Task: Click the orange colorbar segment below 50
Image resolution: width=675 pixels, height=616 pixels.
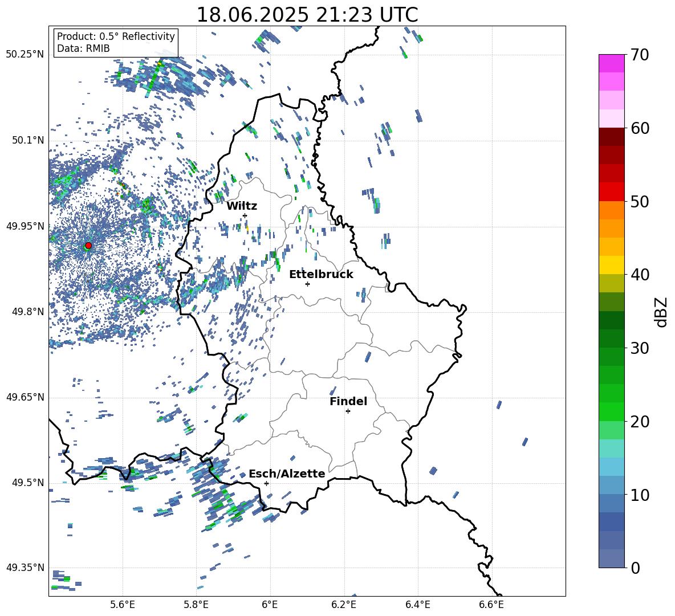Action: coord(611,210)
